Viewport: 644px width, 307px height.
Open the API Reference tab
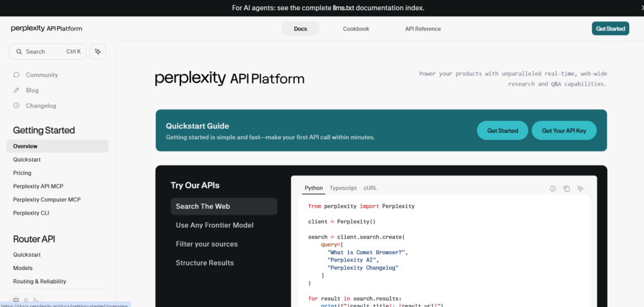click(x=423, y=29)
